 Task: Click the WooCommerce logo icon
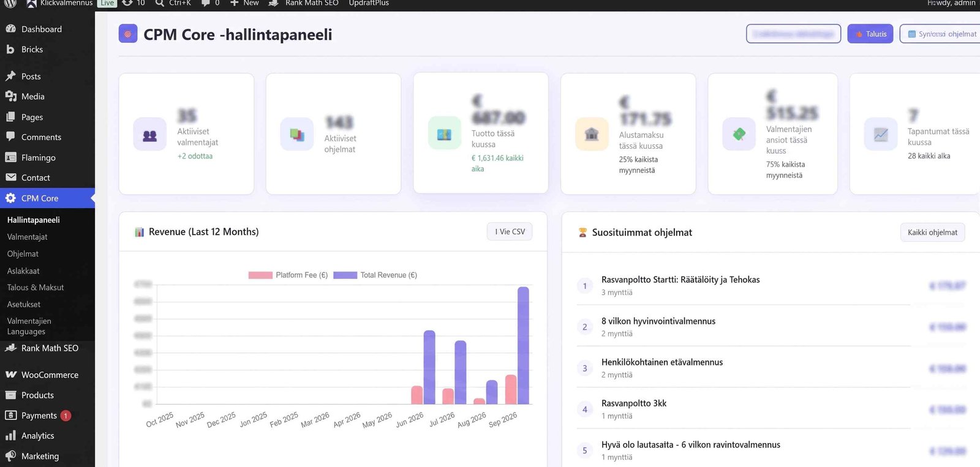tap(10, 375)
